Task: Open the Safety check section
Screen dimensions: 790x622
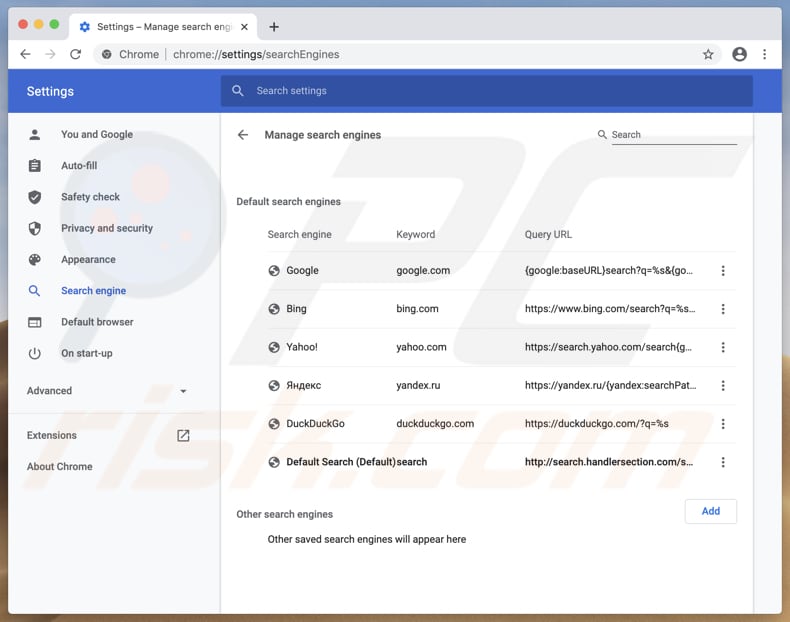Action: [90, 197]
